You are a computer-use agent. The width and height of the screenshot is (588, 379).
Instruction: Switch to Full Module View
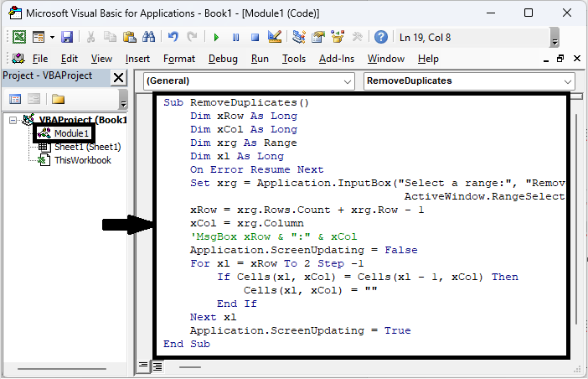[157, 366]
